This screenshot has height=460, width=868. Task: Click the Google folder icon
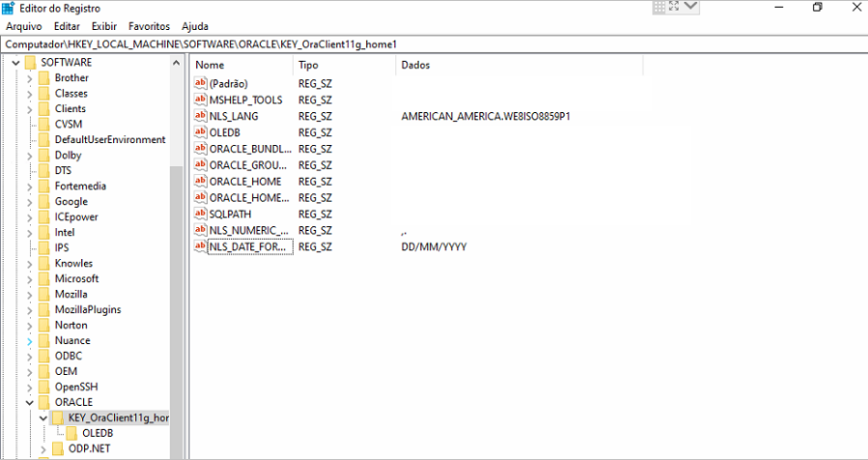(x=43, y=202)
